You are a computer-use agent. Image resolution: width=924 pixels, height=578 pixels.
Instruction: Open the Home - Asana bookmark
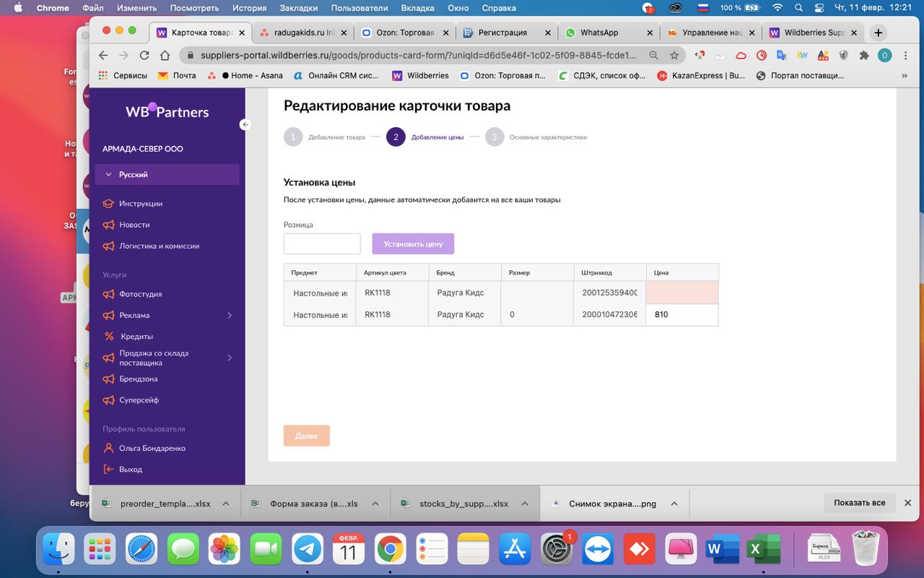[x=245, y=75]
